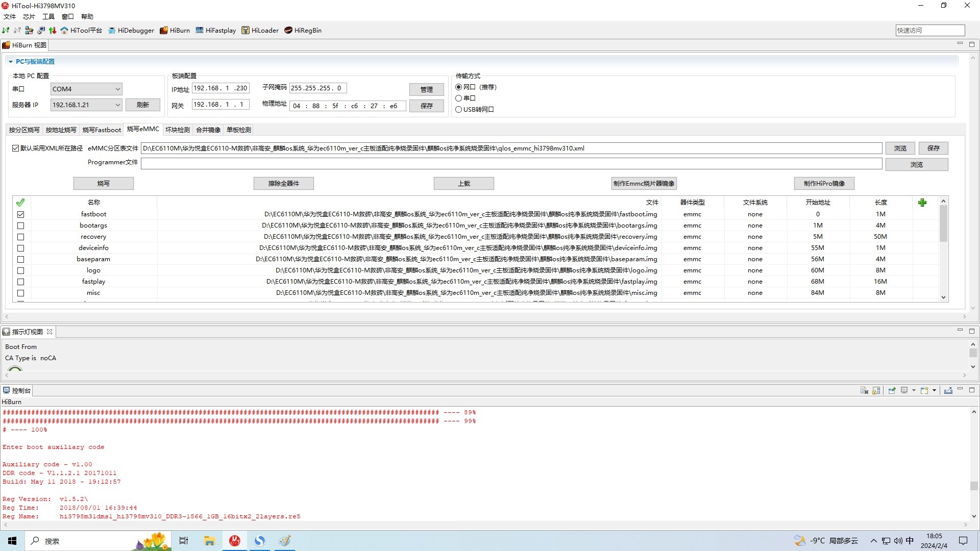
Task: Toggle the fastboot partition checkbox
Action: [x=20, y=214]
